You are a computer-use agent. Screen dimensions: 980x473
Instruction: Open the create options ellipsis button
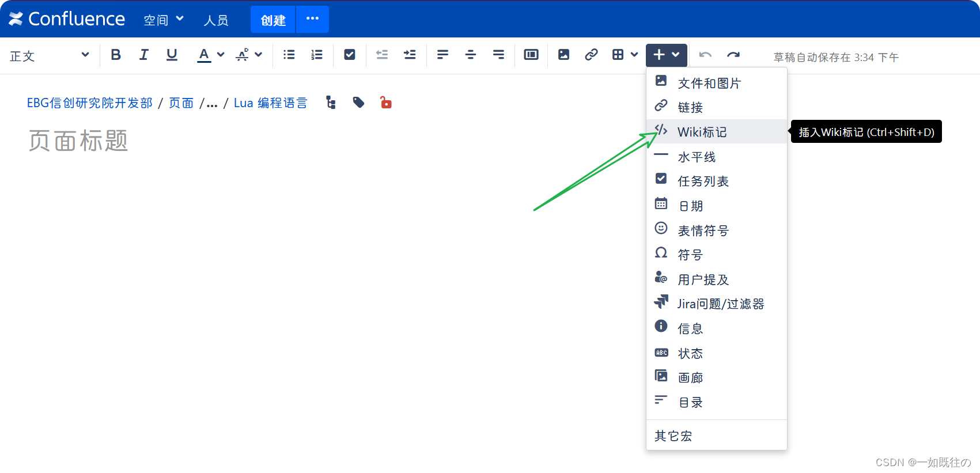[x=313, y=19]
